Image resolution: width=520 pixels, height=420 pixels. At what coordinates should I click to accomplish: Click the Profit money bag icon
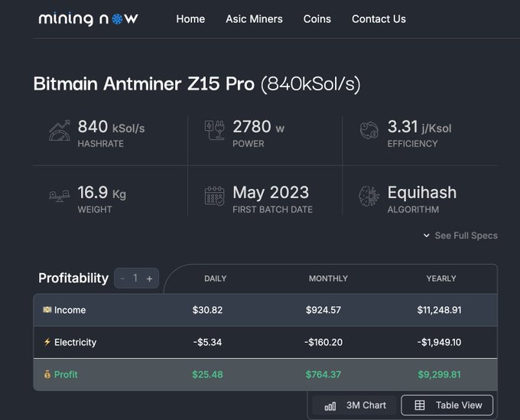point(47,374)
